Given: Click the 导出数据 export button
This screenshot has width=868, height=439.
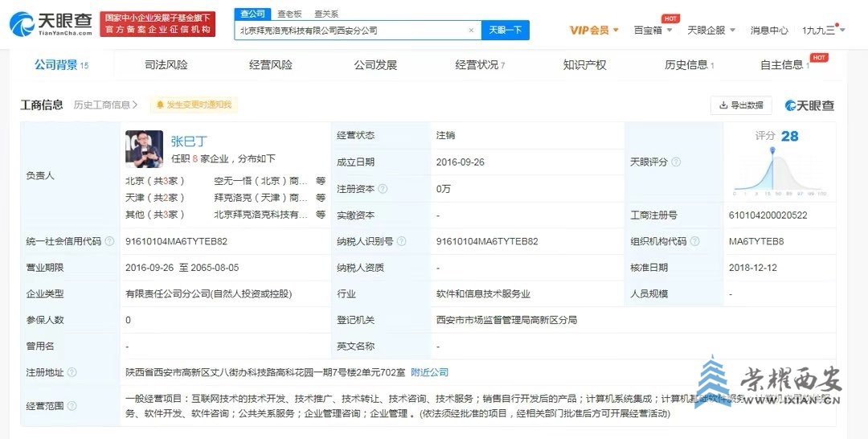Looking at the screenshot, I should point(741,105).
